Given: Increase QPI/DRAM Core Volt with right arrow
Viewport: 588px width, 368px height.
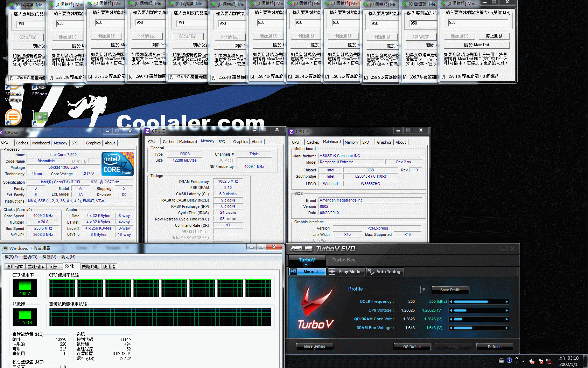Looking at the screenshot, I should pyautogui.click(x=506, y=319).
